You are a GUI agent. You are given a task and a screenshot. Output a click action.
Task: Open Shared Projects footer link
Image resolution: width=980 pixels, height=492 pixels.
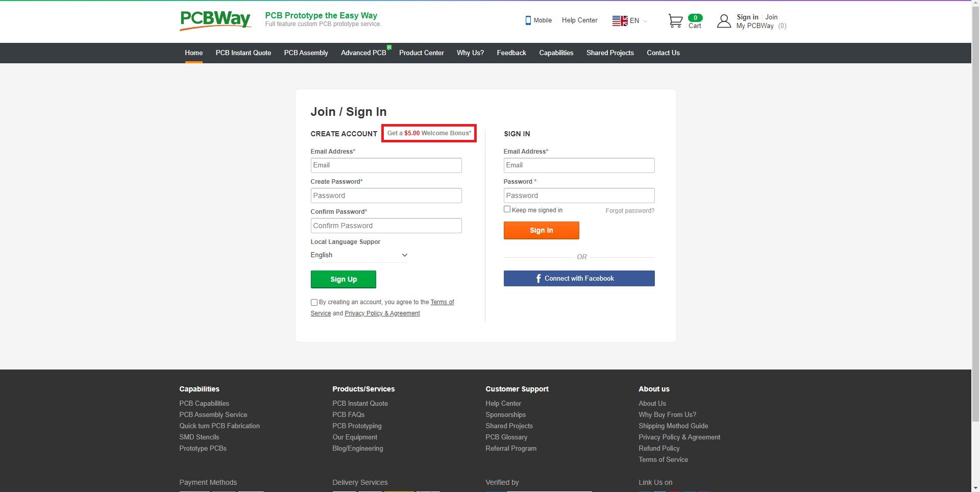pyautogui.click(x=509, y=426)
